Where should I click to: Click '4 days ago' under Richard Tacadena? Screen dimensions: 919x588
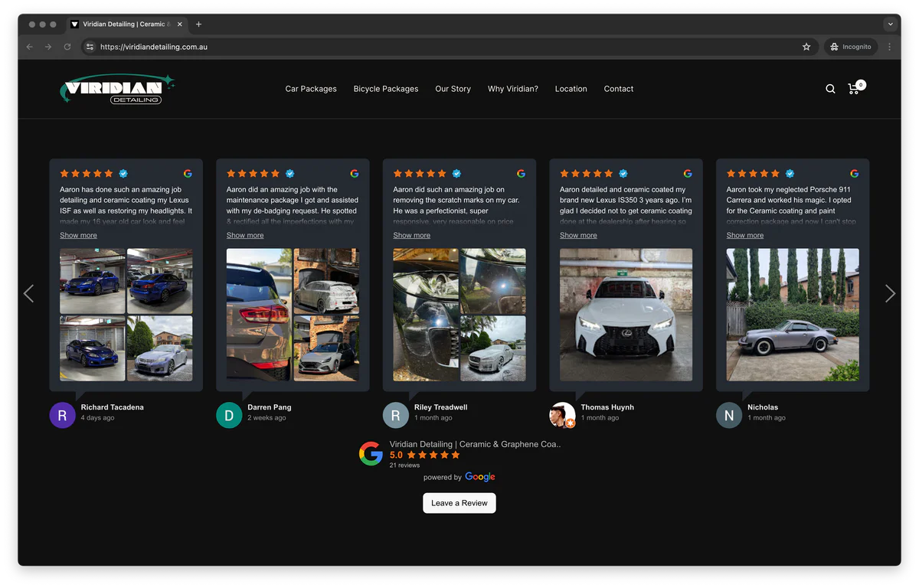click(x=97, y=418)
